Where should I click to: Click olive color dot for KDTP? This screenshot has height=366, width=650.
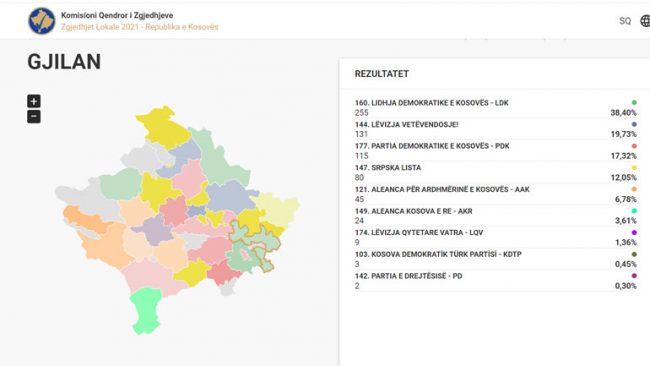pyautogui.click(x=634, y=254)
